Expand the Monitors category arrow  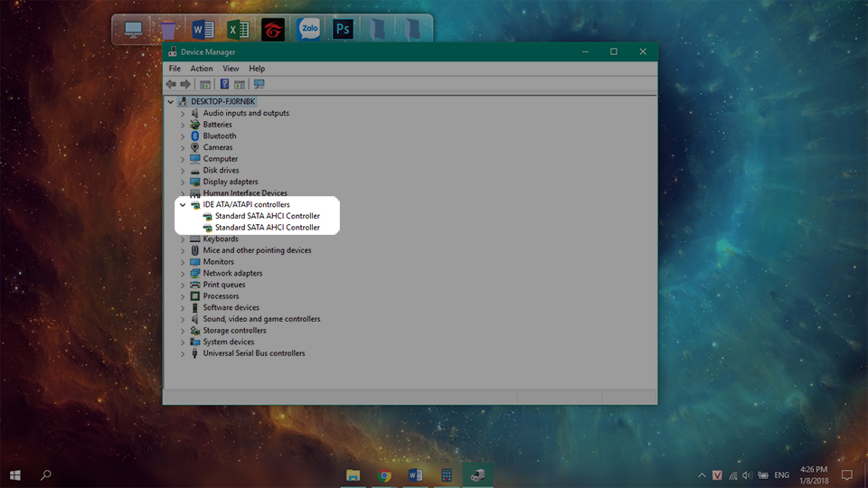coord(183,262)
